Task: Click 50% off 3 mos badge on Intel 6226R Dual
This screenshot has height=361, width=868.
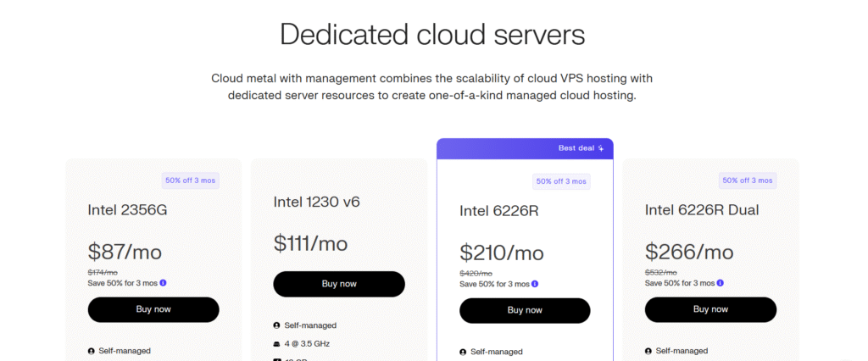Action: pyautogui.click(x=748, y=180)
